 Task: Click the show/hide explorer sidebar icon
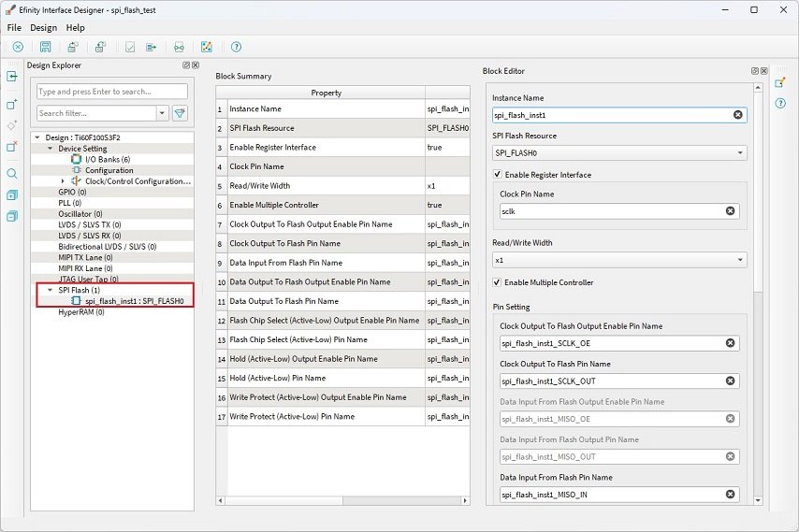[x=12, y=77]
